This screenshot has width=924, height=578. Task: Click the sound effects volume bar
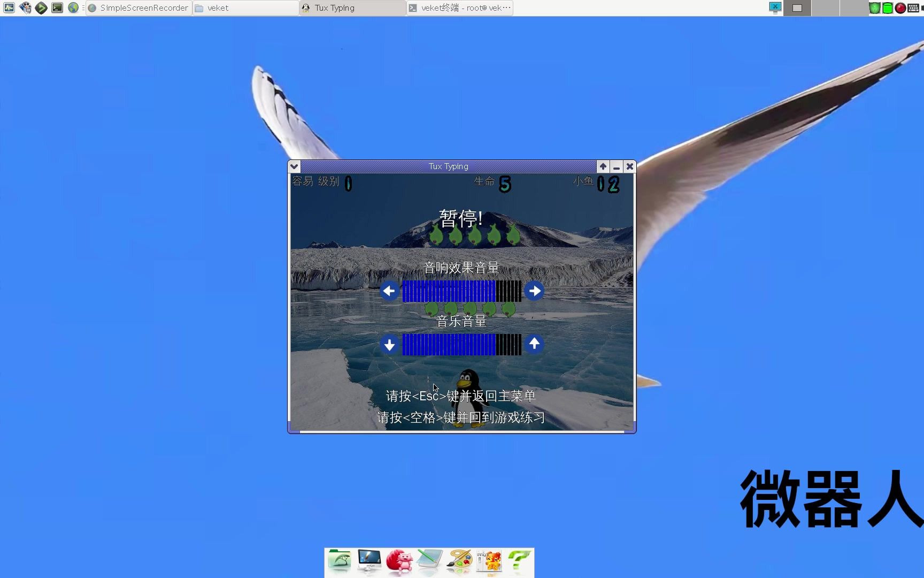coord(461,291)
